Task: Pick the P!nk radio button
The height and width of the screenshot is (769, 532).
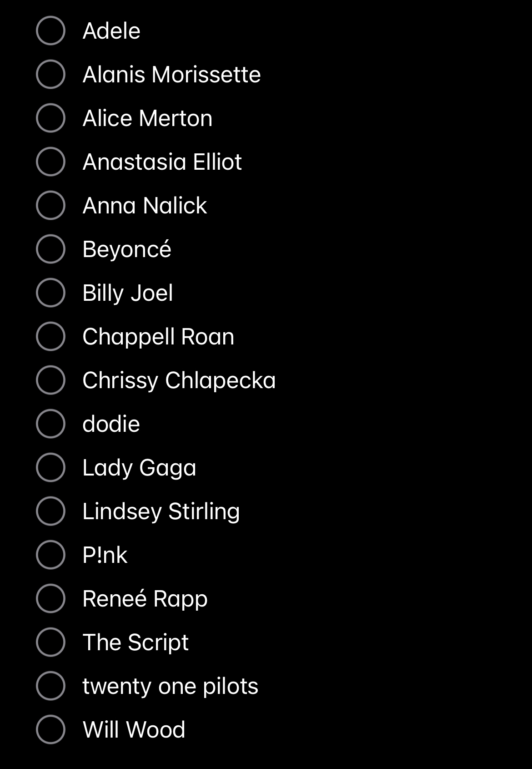Action: pos(50,555)
